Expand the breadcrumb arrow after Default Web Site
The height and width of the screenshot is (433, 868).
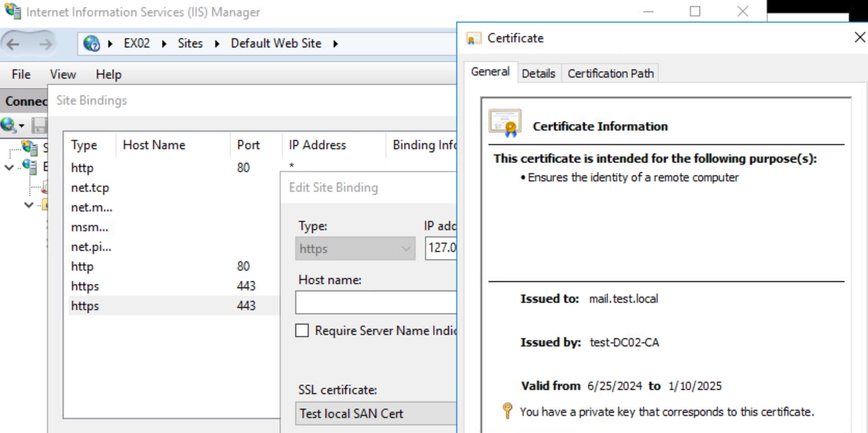[x=336, y=43]
